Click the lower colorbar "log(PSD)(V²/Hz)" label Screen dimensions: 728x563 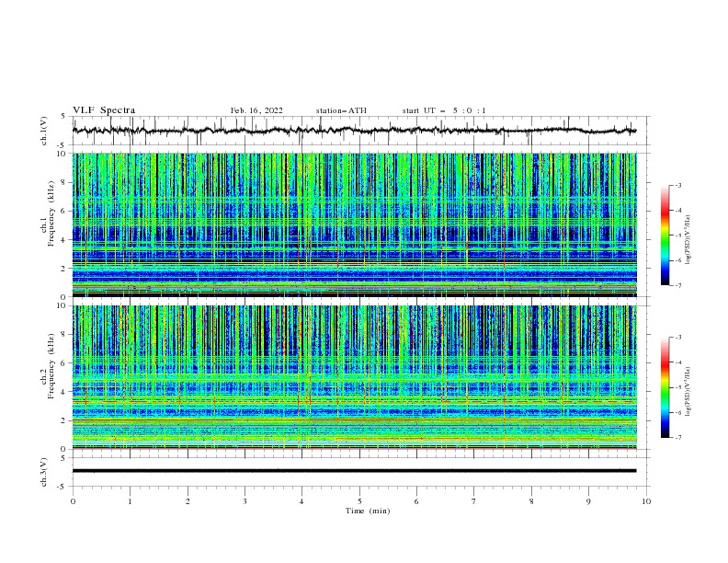(688, 392)
